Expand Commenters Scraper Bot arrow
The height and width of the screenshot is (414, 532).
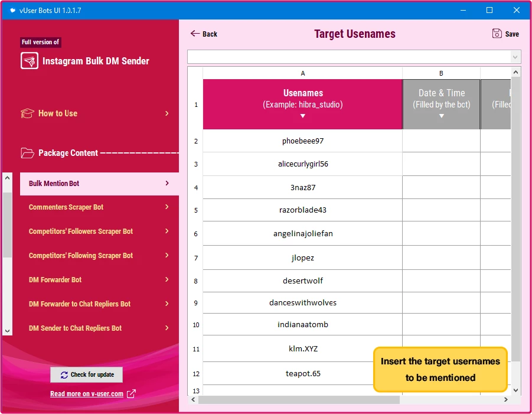pyautogui.click(x=167, y=207)
